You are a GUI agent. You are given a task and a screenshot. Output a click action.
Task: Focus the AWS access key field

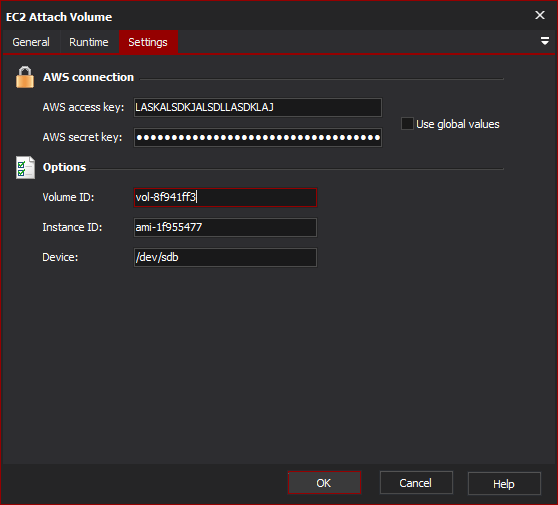coord(258,107)
